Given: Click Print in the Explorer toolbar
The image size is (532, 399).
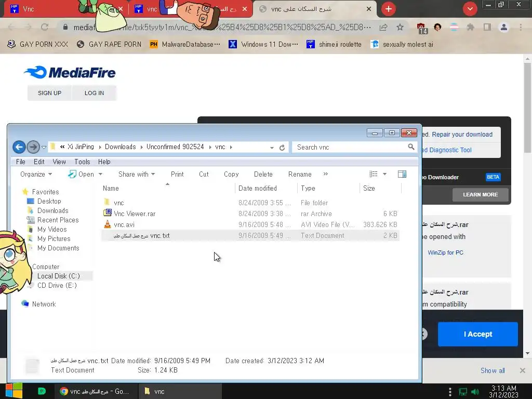Looking at the screenshot, I should click(177, 174).
